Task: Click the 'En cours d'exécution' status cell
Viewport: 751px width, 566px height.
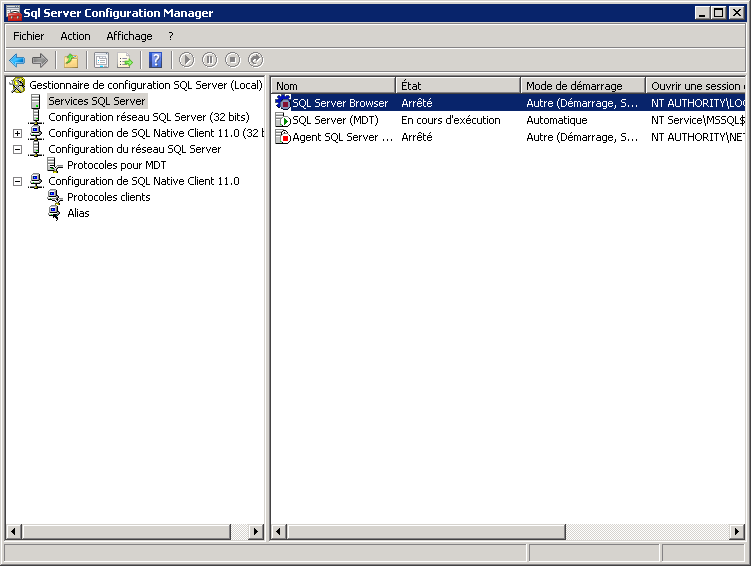Action: 451,120
